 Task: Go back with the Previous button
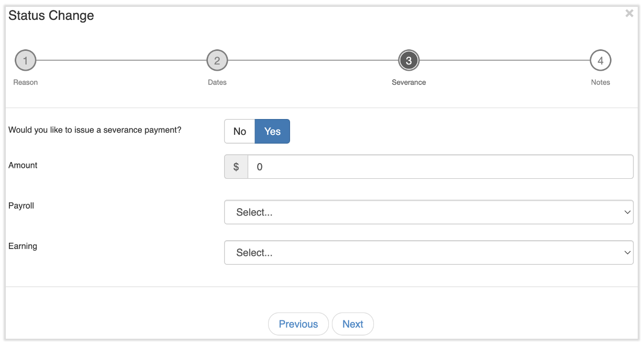[x=298, y=324]
